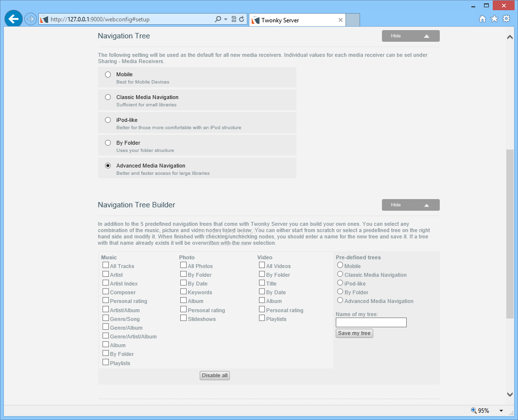Check Music All Tracks checkbox
Viewport: 518px width, 420px height.
[x=106, y=265]
